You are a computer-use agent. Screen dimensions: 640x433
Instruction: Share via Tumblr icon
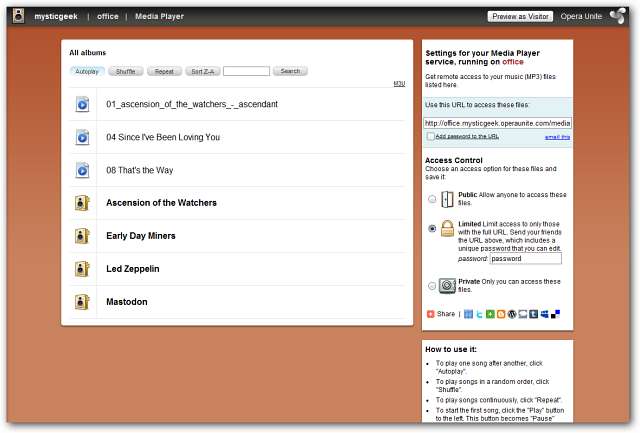coord(533,314)
